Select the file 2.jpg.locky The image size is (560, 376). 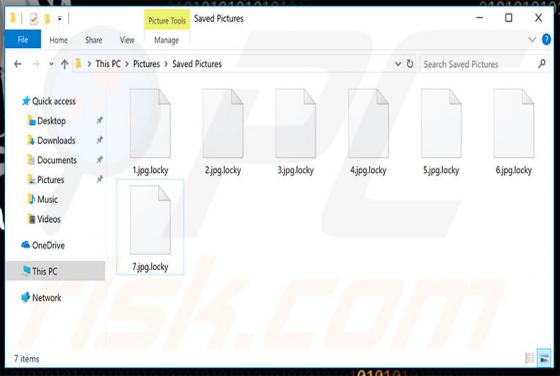pyautogui.click(x=223, y=132)
